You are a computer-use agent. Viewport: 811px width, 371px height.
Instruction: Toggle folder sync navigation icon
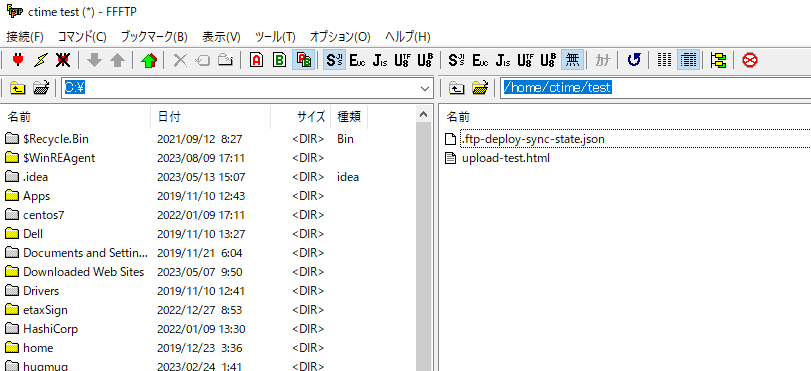[718, 61]
